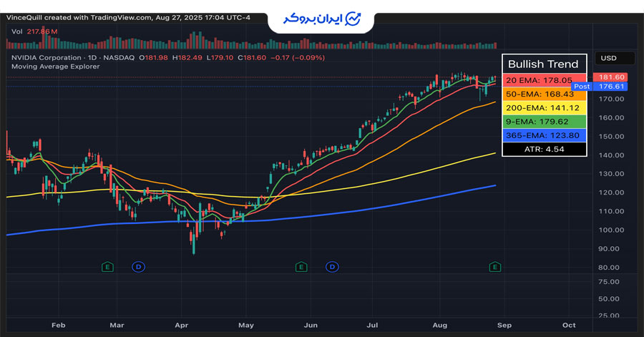Click the red 20 EMA legend row

click(x=544, y=81)
